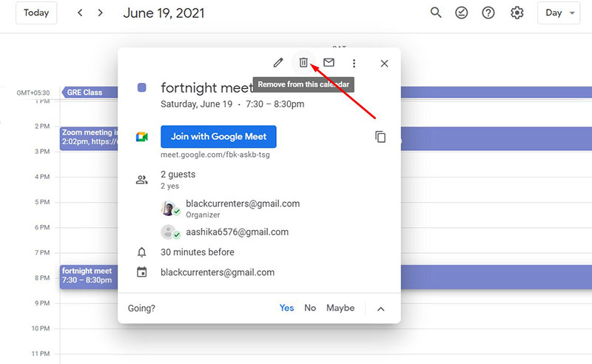
Task: Open the Tasks checkmark icon
Action: (x=462, y=13)
